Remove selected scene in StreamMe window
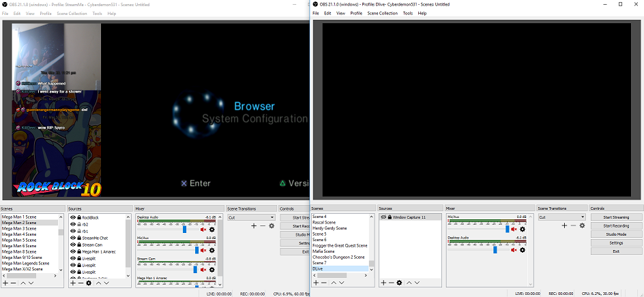 click(13, 283)
